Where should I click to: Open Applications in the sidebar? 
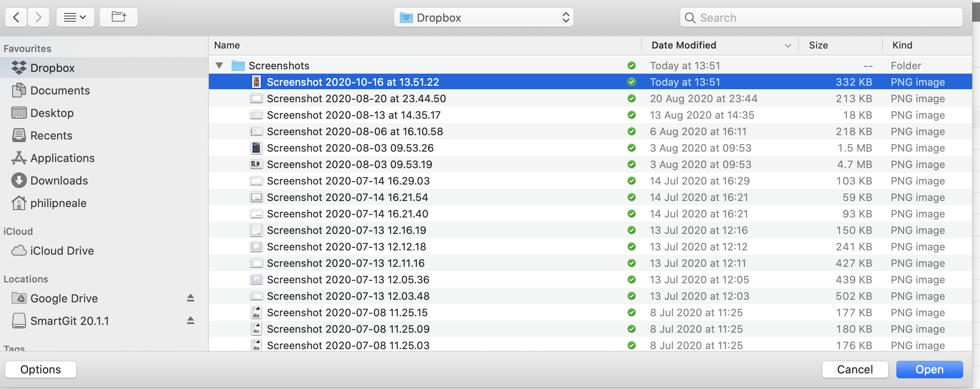(62, 158)
